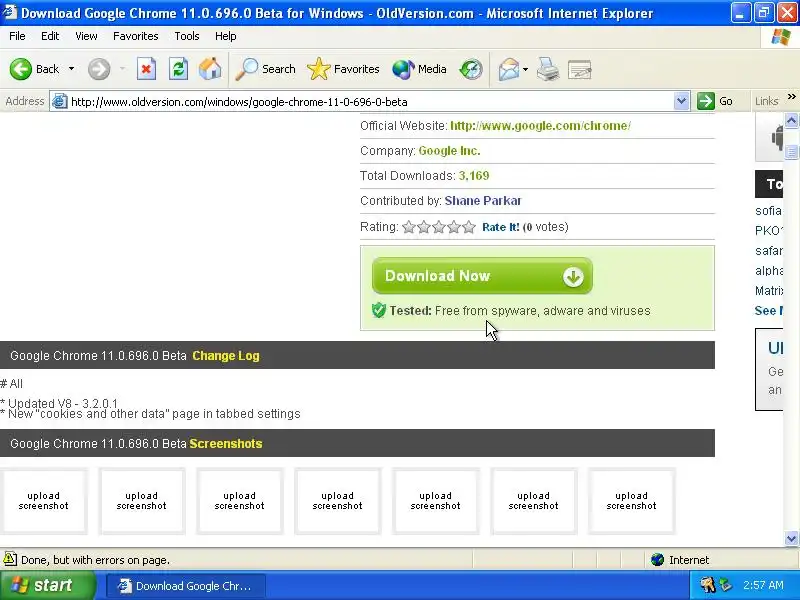Open the Help menu
Image resolution: width=800 pixels, height=600 pixels.
point(226,36)
